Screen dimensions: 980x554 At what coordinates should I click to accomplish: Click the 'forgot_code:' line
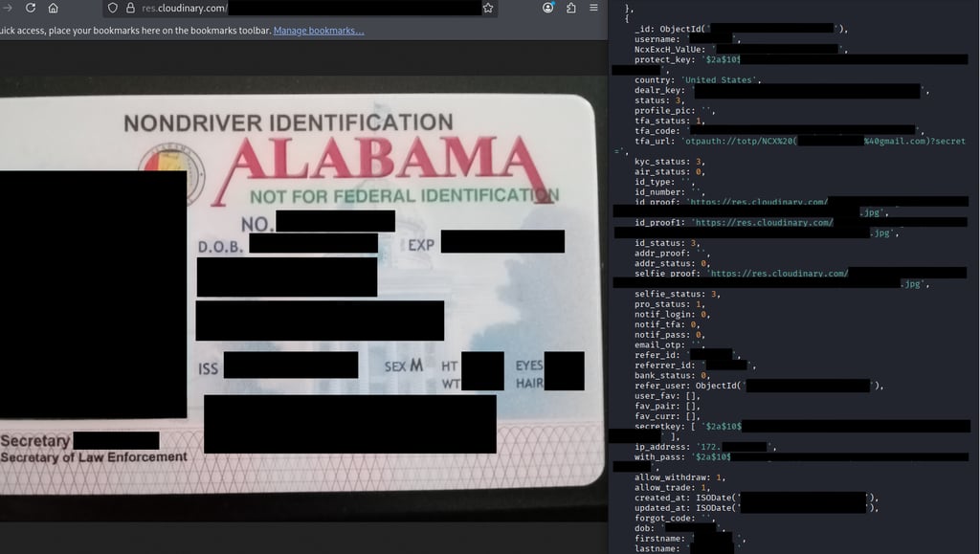pyautogui.click(x=675, y=519)
